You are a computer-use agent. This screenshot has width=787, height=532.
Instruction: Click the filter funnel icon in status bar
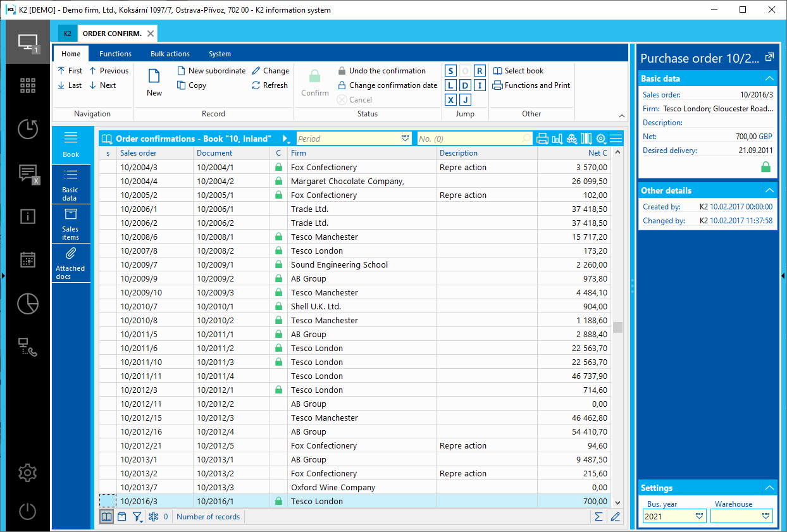137,517
